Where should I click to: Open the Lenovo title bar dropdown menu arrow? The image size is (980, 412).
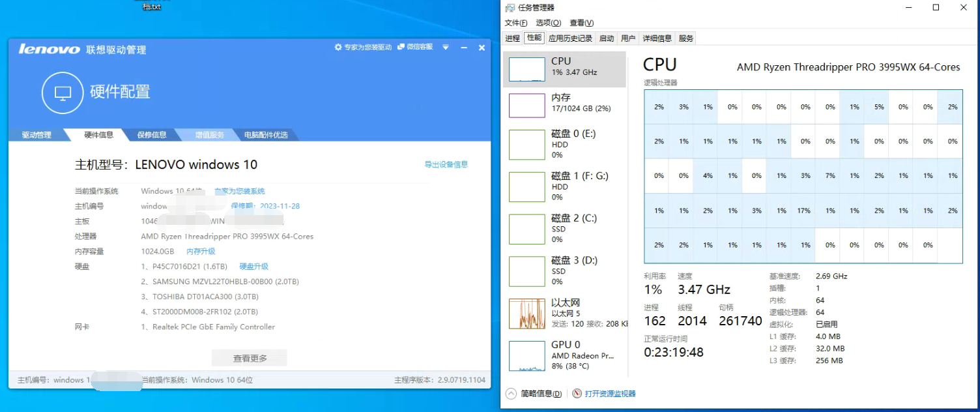(x=446, y=48)
